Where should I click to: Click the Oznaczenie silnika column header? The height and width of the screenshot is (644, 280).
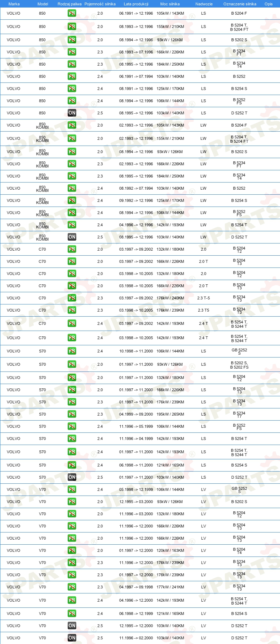[240, 4]
